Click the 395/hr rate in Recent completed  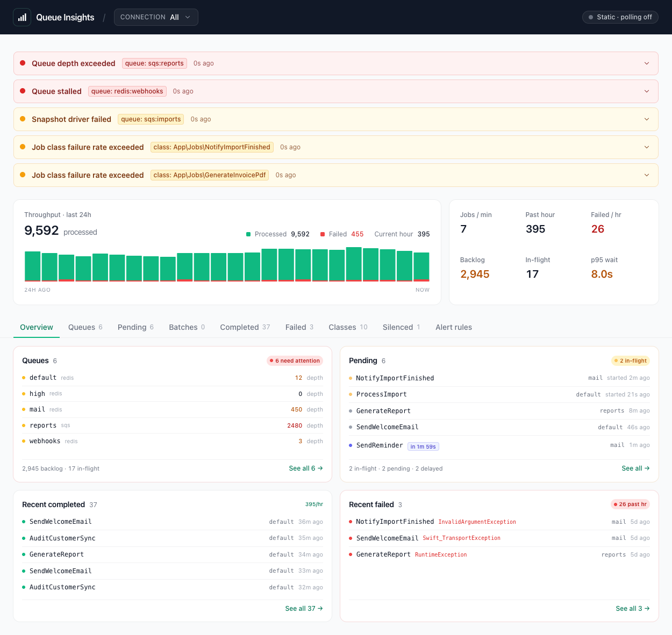click(314, 504)
